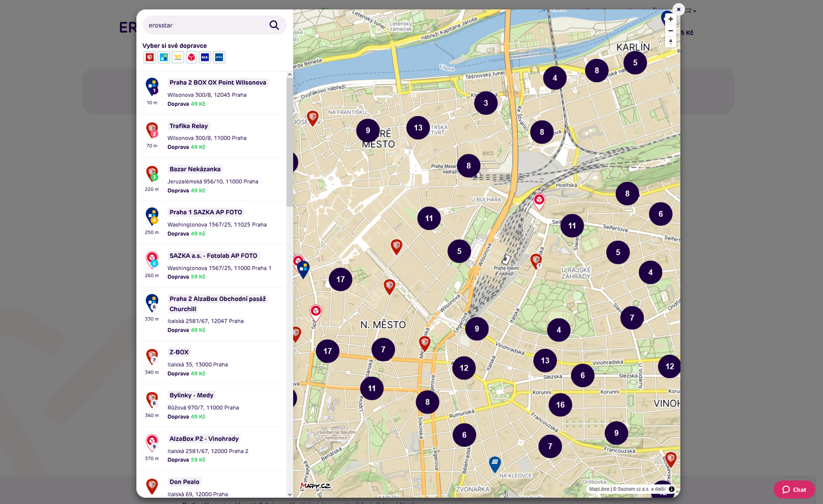Expand cluster 8 near Praha Masarykovo nádraží
The image size is (823, 504).
469,166
